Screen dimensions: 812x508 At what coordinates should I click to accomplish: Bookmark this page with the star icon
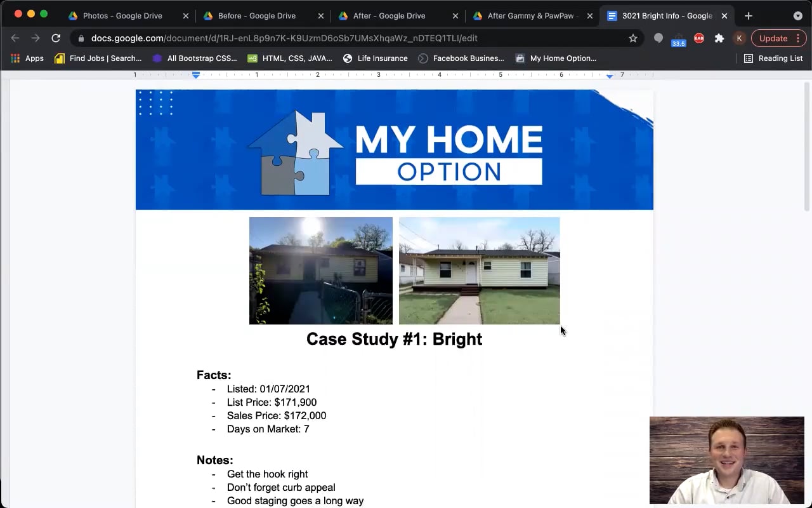tap(632, 38)
